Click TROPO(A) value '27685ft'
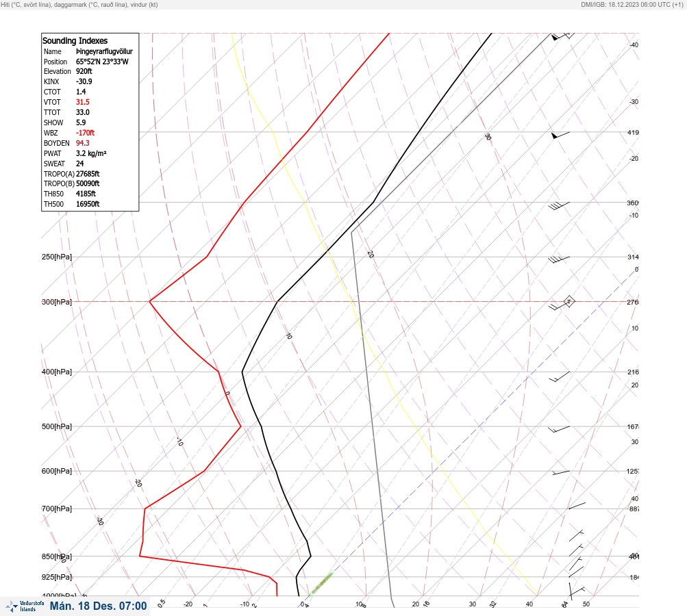The image size is (687, 616). [88, 174]
